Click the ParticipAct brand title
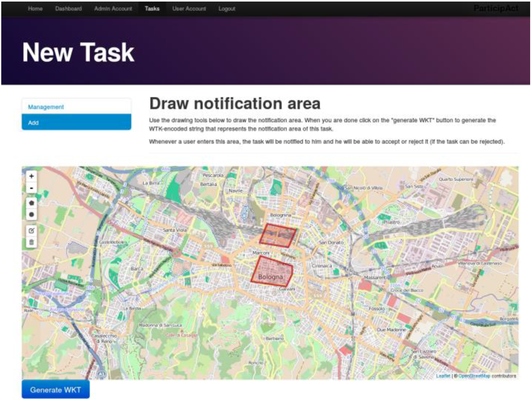Image resolution: width=532 pixels, height=400 pixels. click(x=496, y=8)
